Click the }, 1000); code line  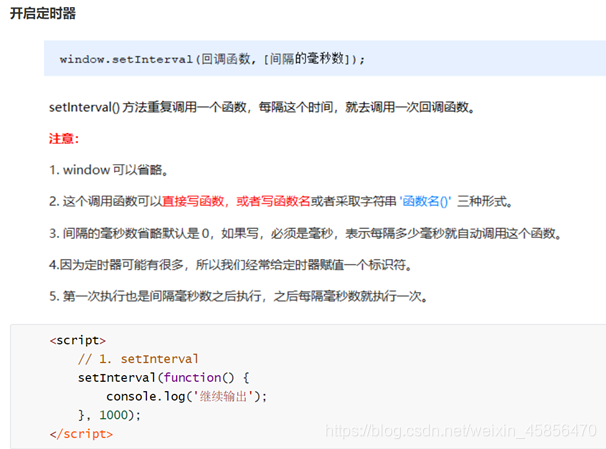coord(109,415)
